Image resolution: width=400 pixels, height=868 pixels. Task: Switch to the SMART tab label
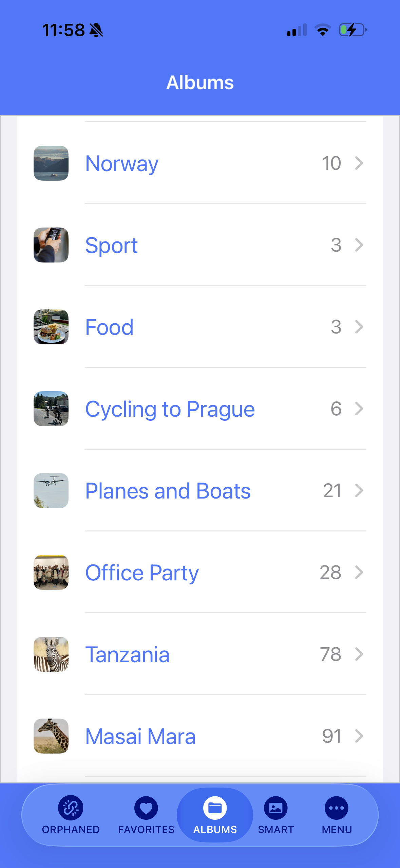(276, 830)
